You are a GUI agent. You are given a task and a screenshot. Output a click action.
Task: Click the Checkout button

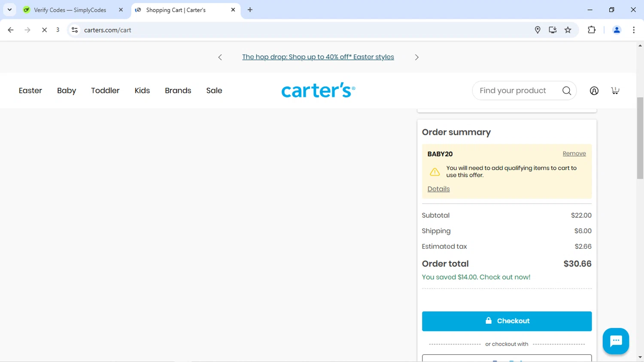pyautogui.click(x=507, y=321)
